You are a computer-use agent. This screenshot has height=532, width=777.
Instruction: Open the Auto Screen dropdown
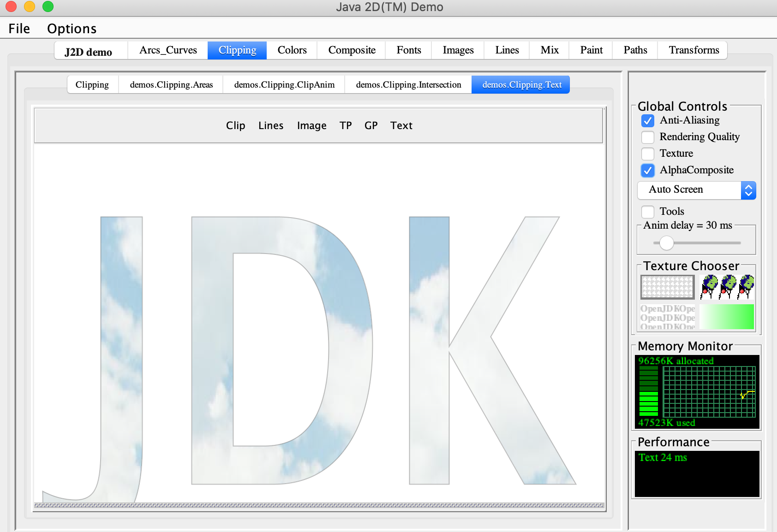point(696,190)
